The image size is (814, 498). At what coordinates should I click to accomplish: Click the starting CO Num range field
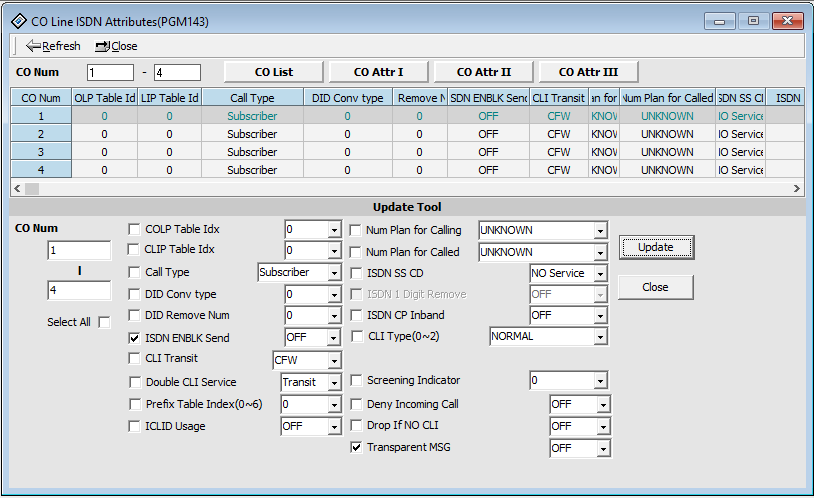coord(110,72)
